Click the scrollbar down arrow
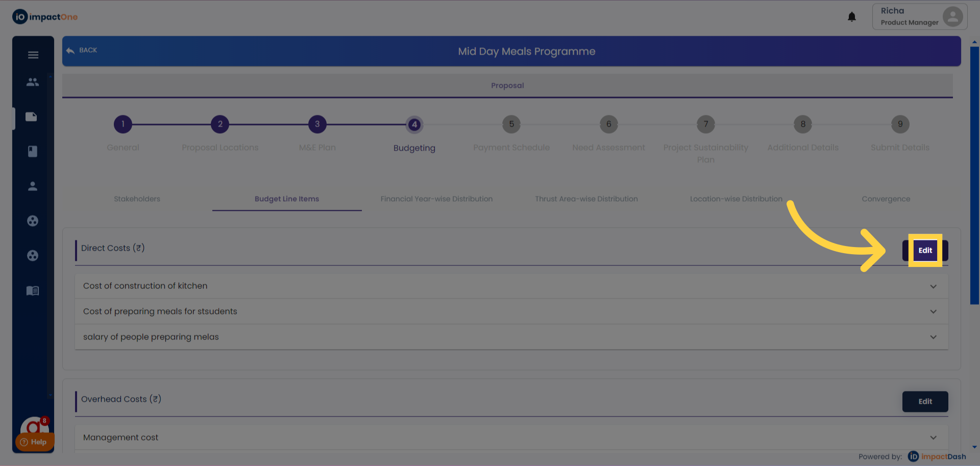Screen dimensions: 980x466 [x=974, y=447]
